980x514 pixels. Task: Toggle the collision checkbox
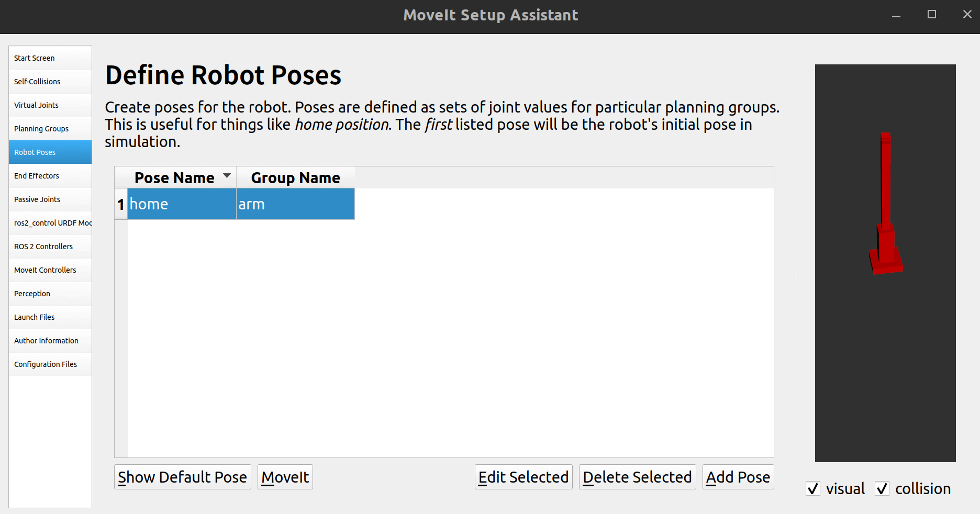point(882,489)
